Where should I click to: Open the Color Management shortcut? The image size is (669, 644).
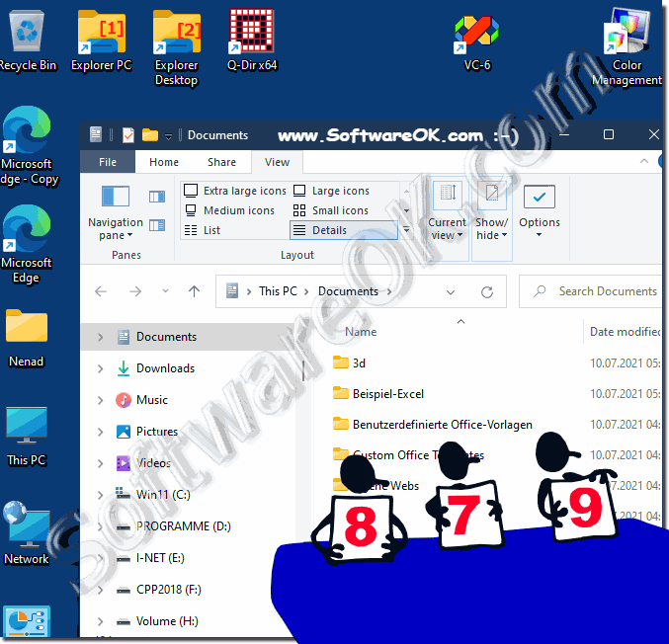627,46
